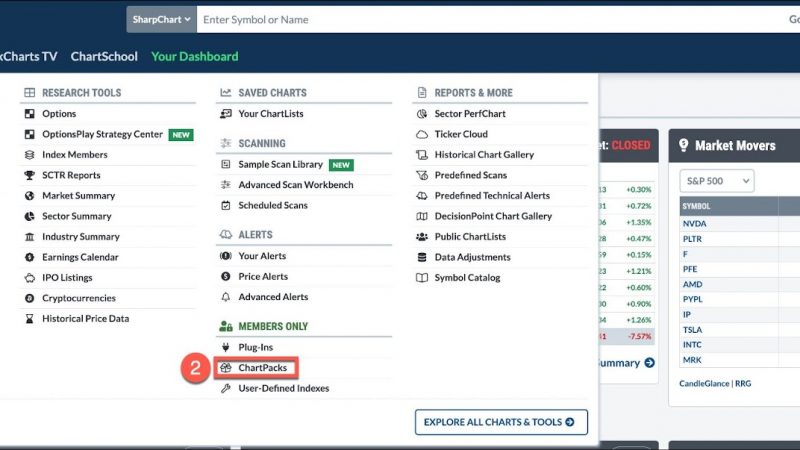
Task: Click the Index Members stack icon
Action: tap(30, 155)
